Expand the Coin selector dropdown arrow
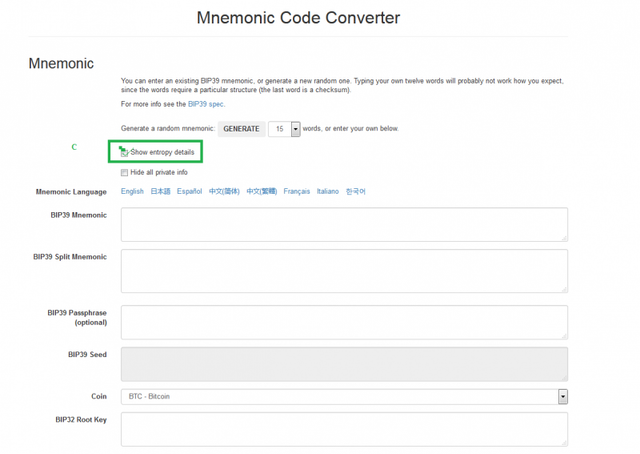The width and height of the screenshot is (640, 454). coord(563,396)
